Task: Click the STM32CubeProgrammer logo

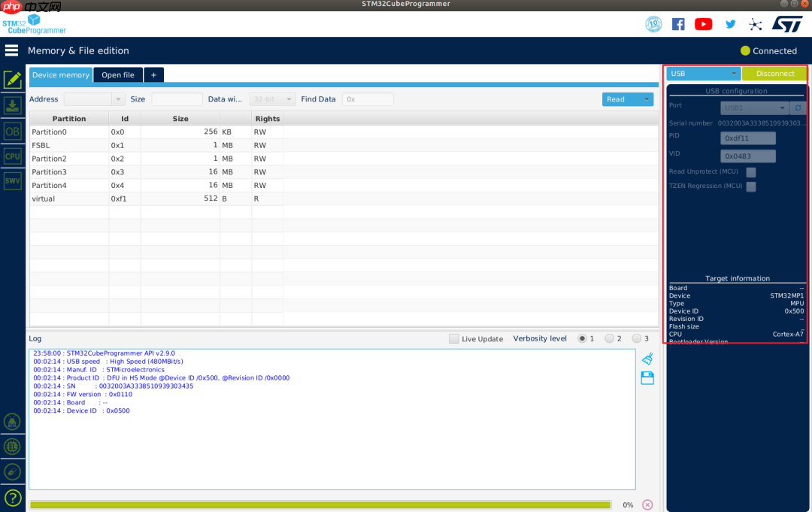Action: 34,24
